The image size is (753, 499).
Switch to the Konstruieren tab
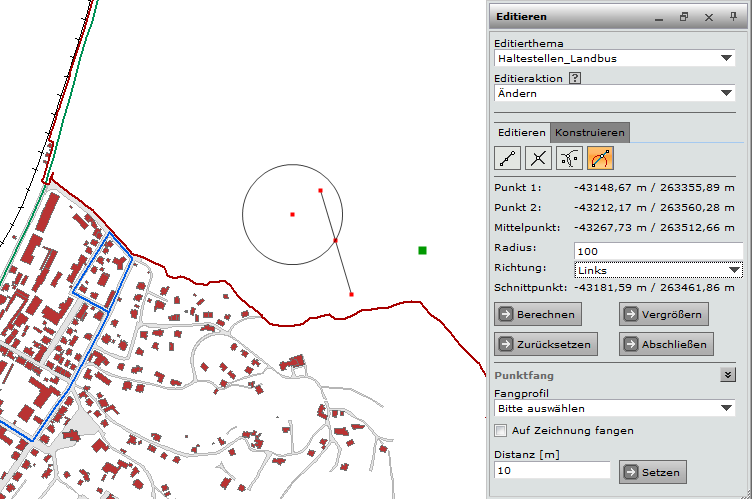[x=590, y=132]
